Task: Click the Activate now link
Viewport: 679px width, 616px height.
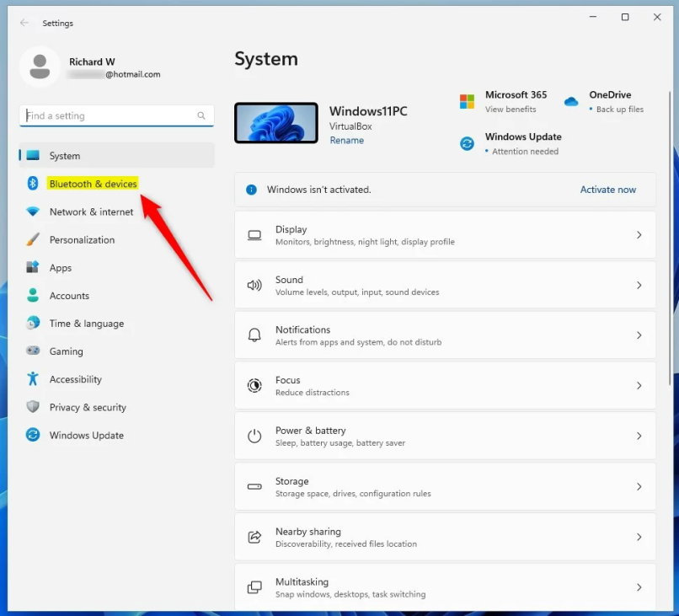Action: click(607, 190)
